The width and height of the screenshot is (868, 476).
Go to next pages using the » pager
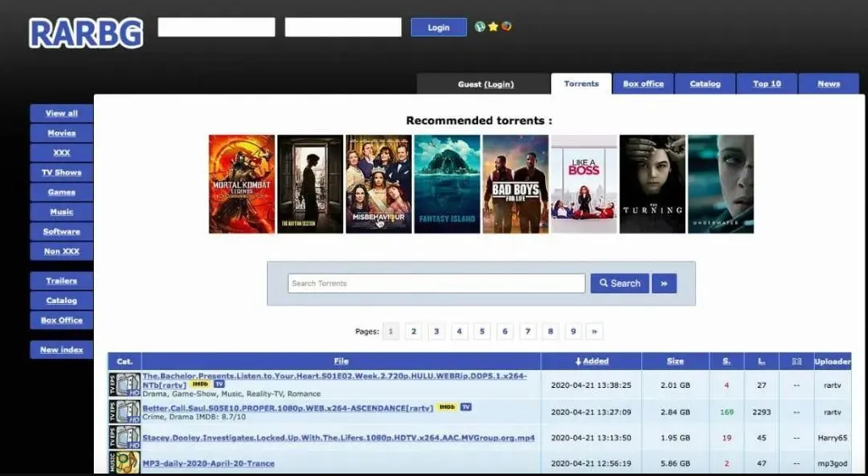click(x=594, y=331)
